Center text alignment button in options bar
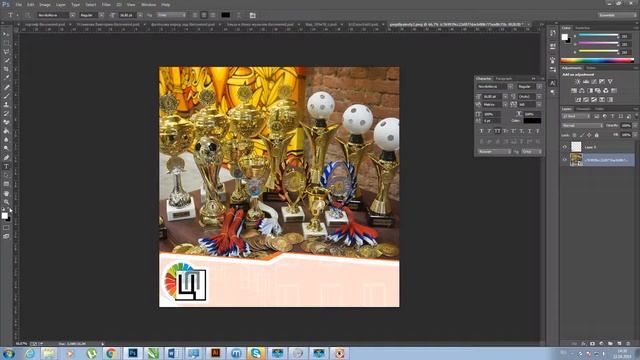640x360 pixels. tap(204, 15)
